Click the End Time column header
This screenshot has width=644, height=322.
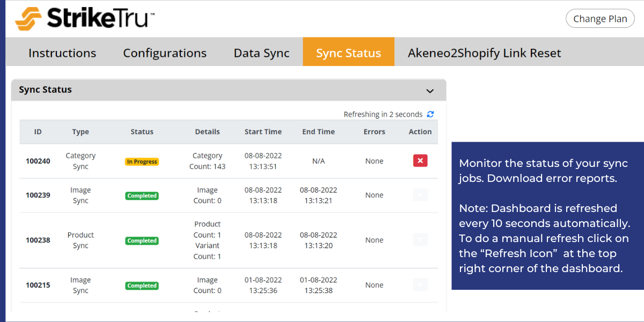[x=318, y=131]
